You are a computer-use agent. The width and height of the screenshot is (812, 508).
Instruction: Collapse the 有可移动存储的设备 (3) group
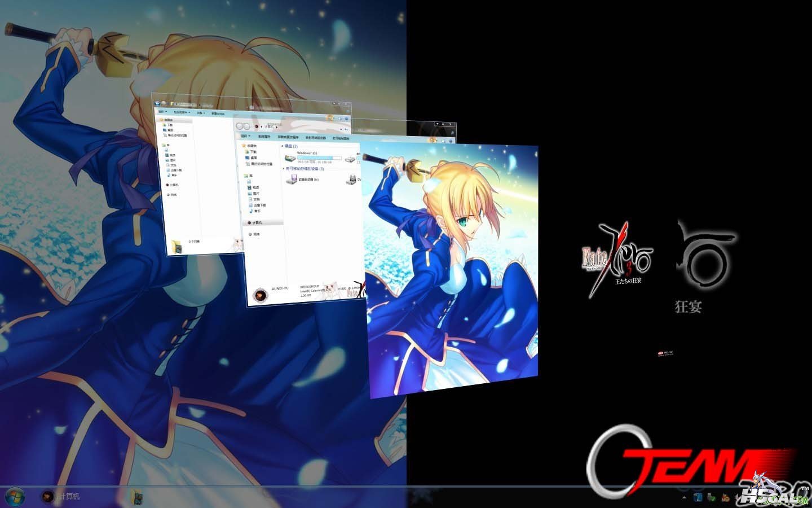click(284, 168)
